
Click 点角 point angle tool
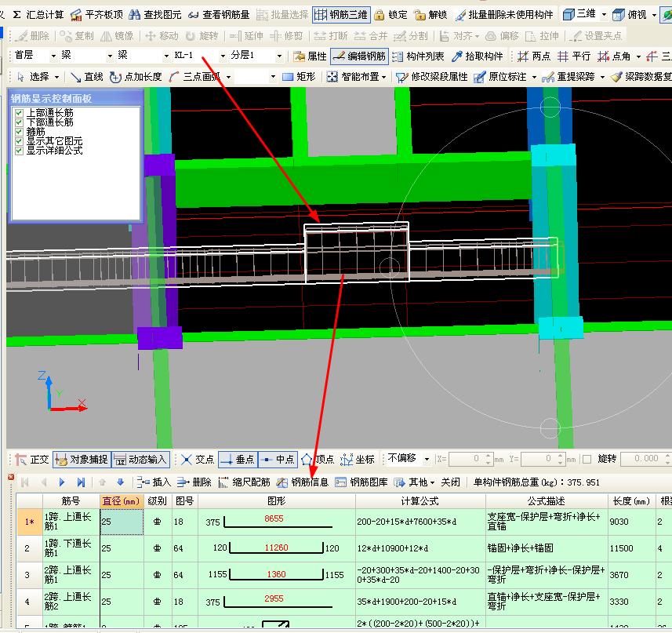coord(614,56)
